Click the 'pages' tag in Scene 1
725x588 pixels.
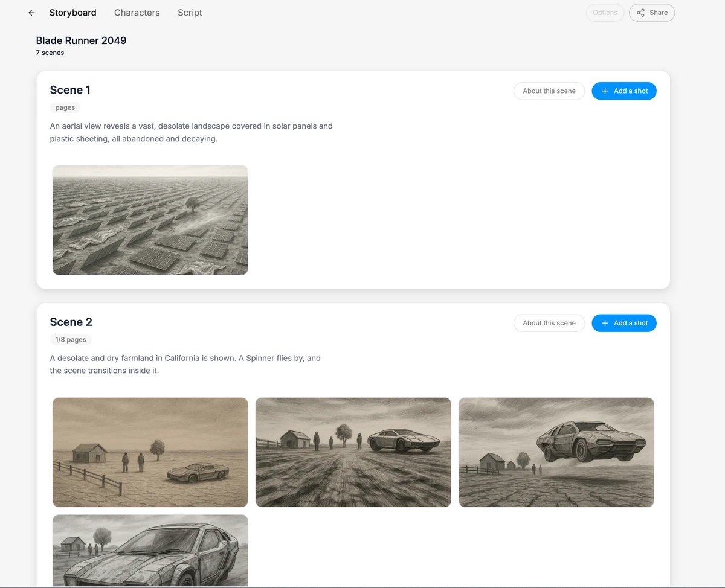pyautogui.click(x=65, y=107)
